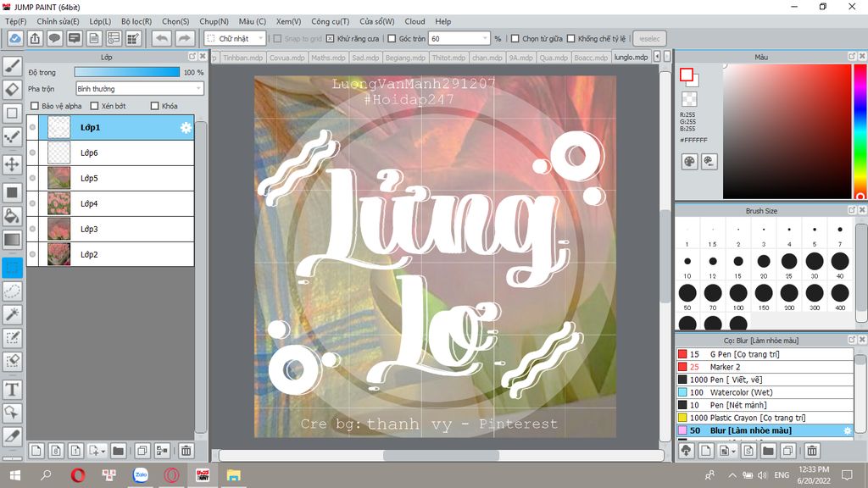Toggle Khóa layer lock checkbox
The width and height of the screenshot is (868, 488).
click(155, 106)
